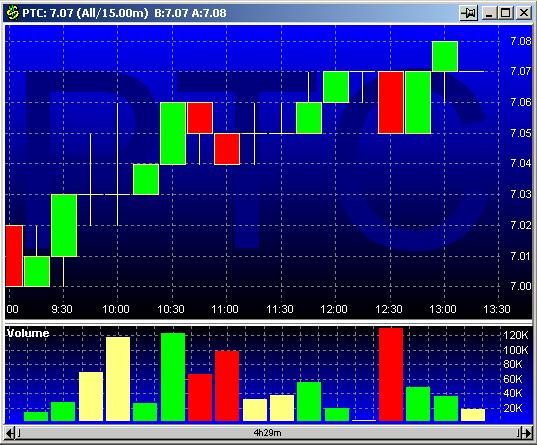Click the 40K volume axis label
The width and height of the screenshot is (537, 445).
click(513, 393)
